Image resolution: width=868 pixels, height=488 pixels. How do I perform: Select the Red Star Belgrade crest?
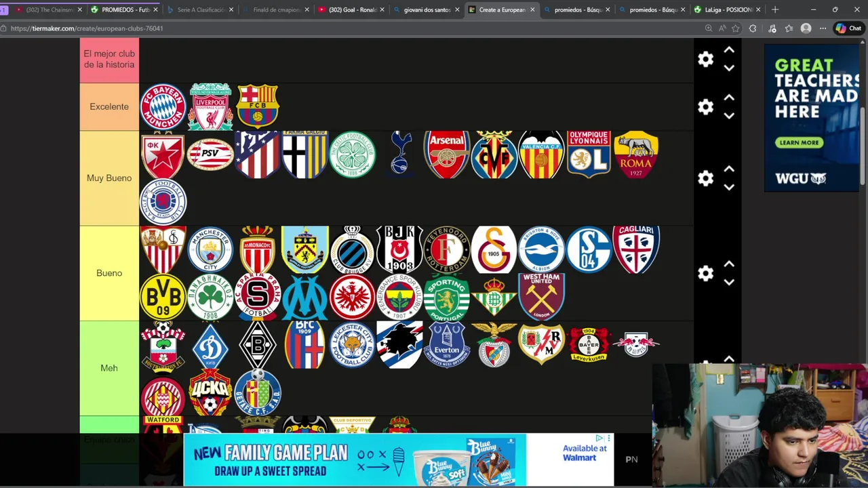click(163, 155)
